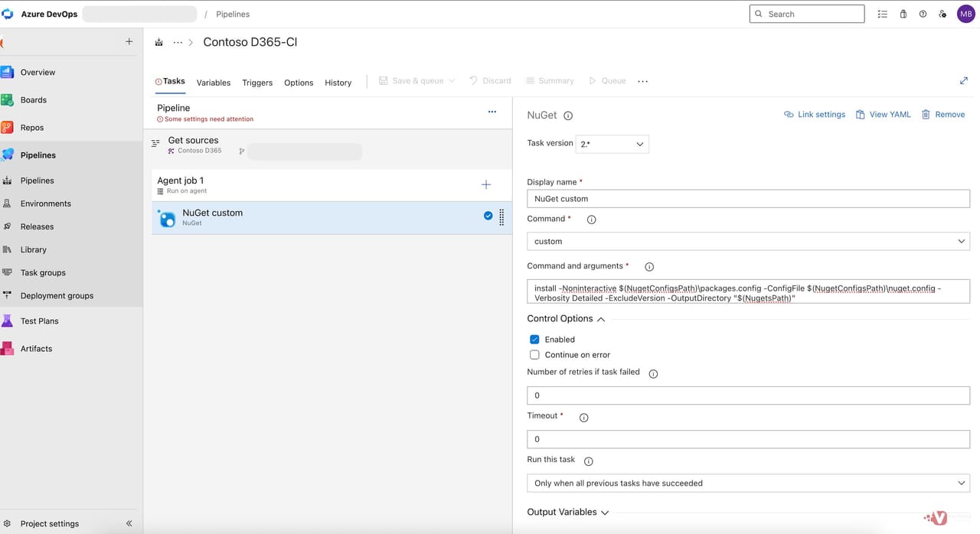Click the info icon next to NuGet title
This screenshot has width=980, height=534.
point(568,116)
